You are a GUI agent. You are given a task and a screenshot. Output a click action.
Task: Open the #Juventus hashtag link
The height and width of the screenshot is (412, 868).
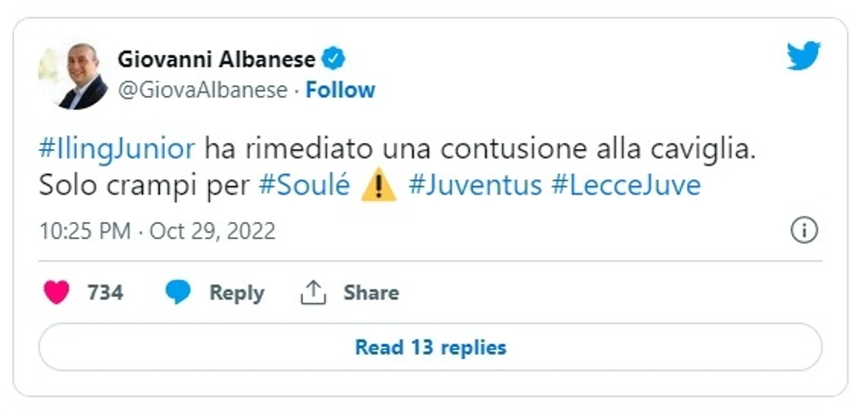475,185
